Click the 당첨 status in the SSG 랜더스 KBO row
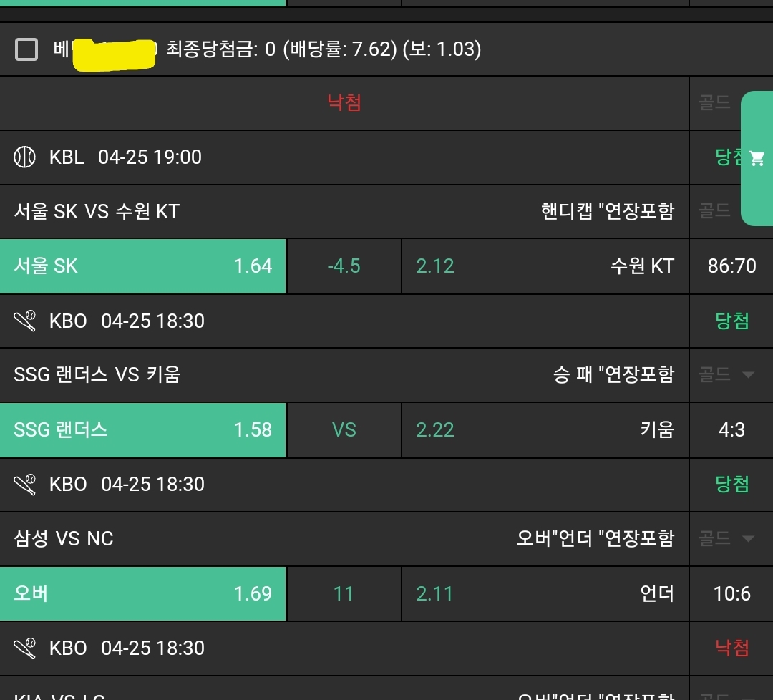This screenshot has width=773, height=700. [x=731, y=321]
